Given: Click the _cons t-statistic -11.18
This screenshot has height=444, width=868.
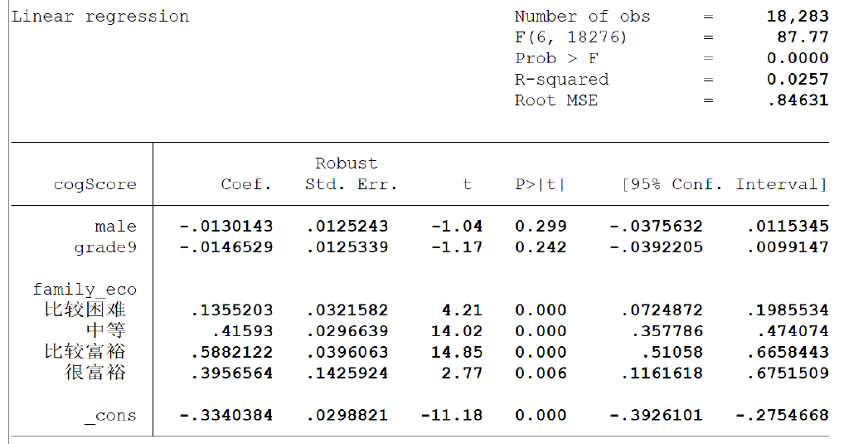Looking at the screenshot, I should 451,416.
